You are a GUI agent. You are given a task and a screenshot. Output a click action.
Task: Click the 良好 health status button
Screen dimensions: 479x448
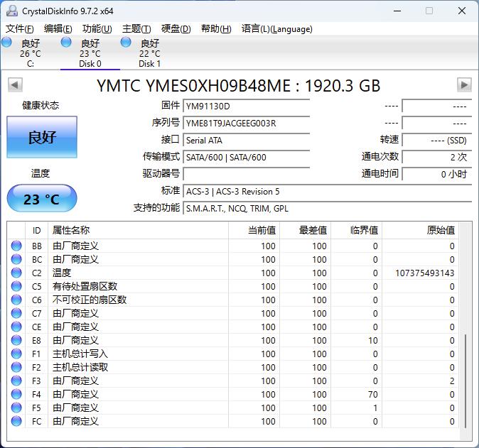[42, 137]
